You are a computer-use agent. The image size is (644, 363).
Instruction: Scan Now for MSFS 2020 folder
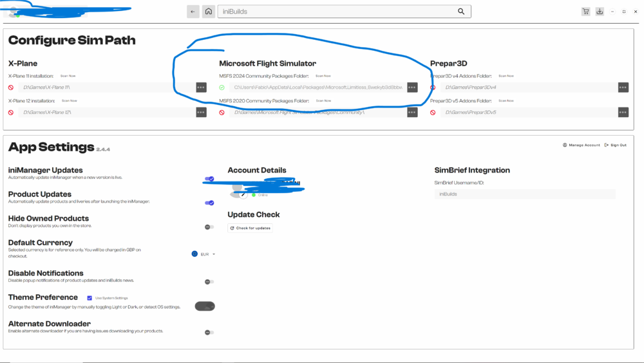(x=323, y=101)
